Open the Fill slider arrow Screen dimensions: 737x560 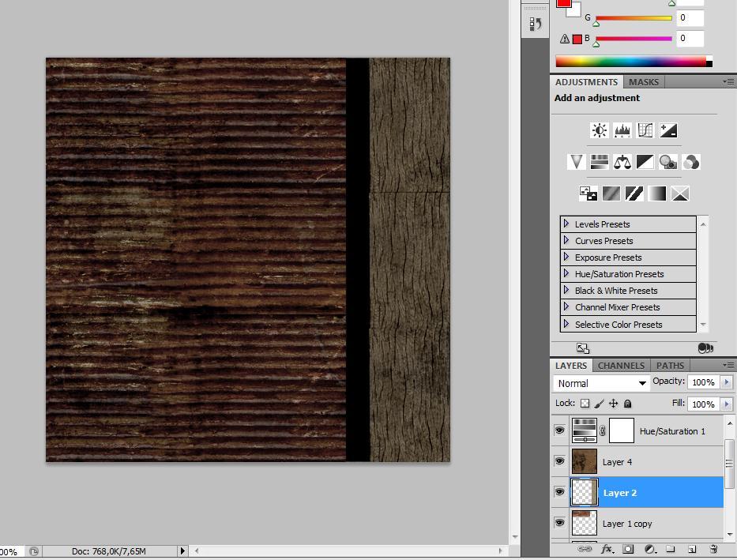coord(726,404)
